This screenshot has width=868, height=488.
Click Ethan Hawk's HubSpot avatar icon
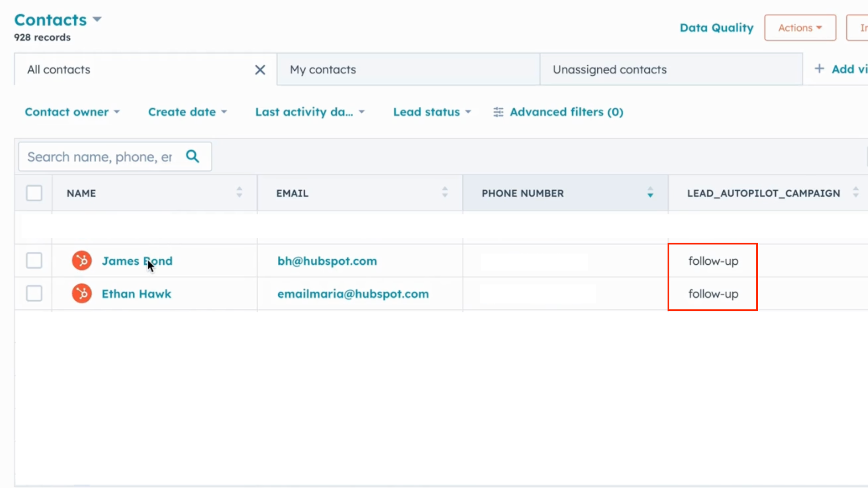click(82, 294)
